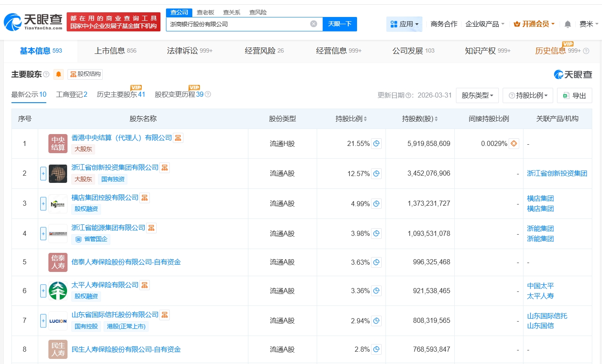Viewport: 602px width, 364px height.
Task: Click the 港股(正常上市) tag in row 7
Action: pyautogui.click(x=126, y=326)
